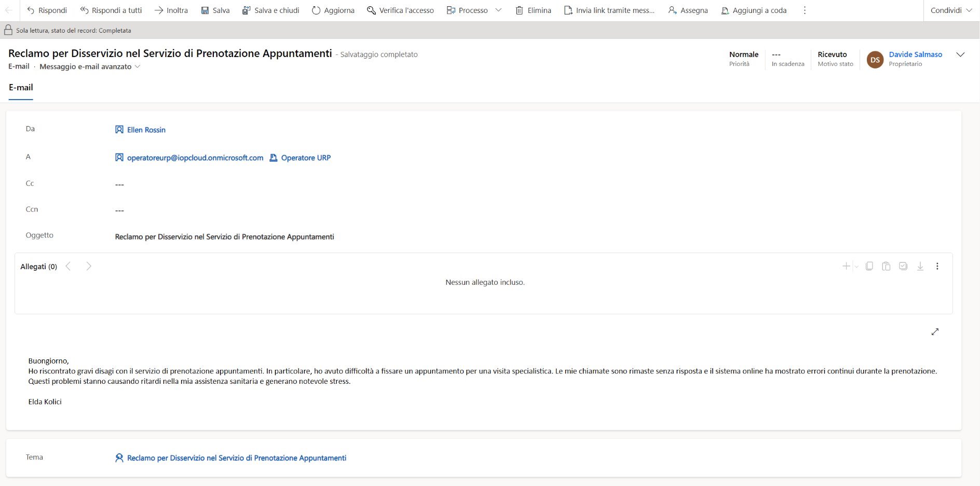Open the Condividi dropdown

[951, 10]
